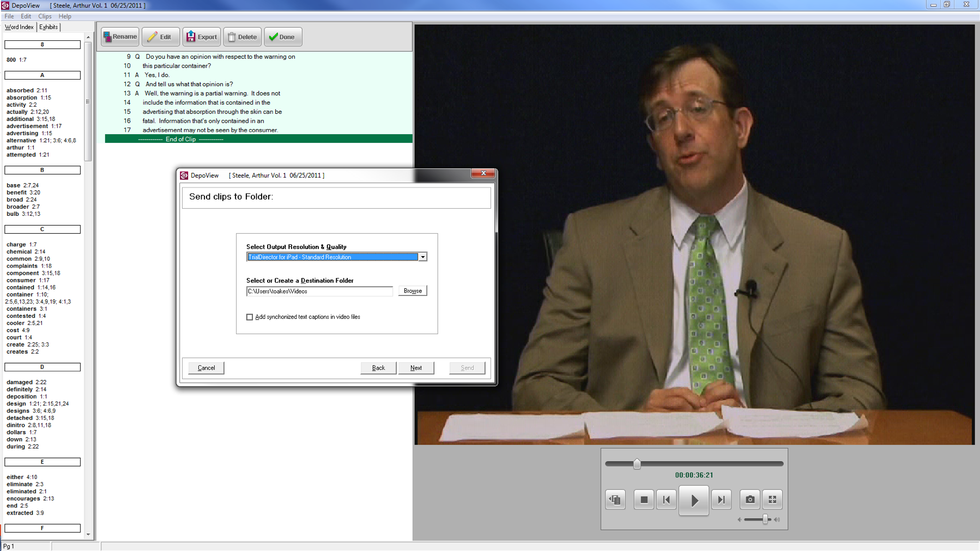Click Next in the dialog
Screen dimensions: 980x551
click(416, 368)
